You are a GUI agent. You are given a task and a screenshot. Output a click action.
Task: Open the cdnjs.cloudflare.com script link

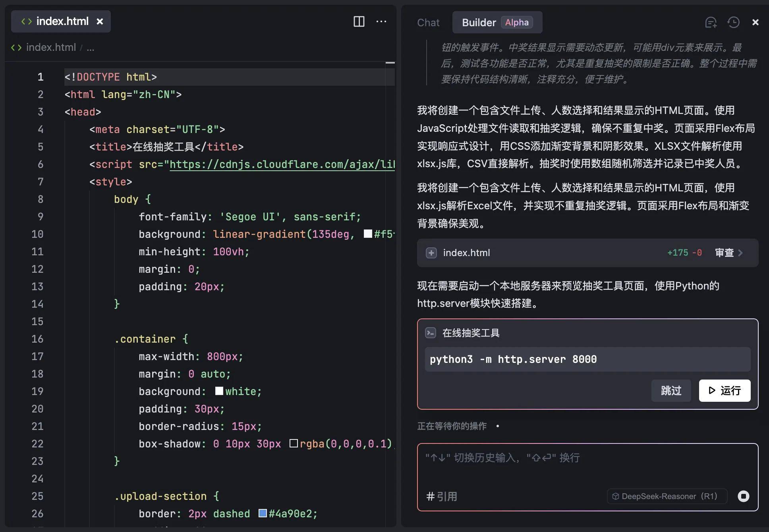(x=282, y=164)
